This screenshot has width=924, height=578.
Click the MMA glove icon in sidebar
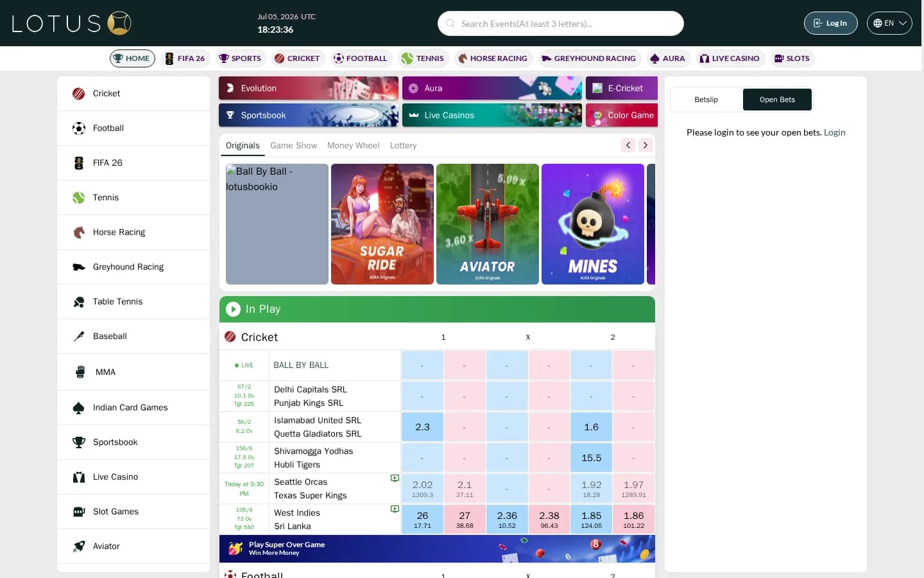pyautogui.click(x=80, y=372)
